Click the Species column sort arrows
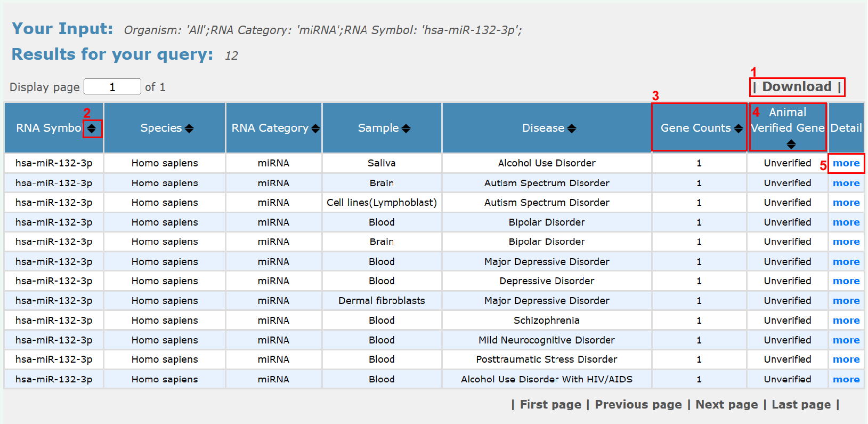 pos(189,129)
